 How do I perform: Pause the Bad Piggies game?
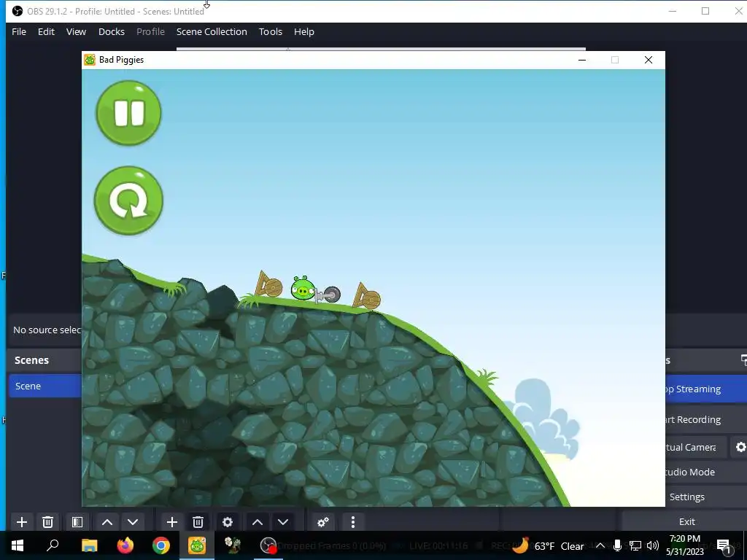pyautogui.click(x=128, y=113)
